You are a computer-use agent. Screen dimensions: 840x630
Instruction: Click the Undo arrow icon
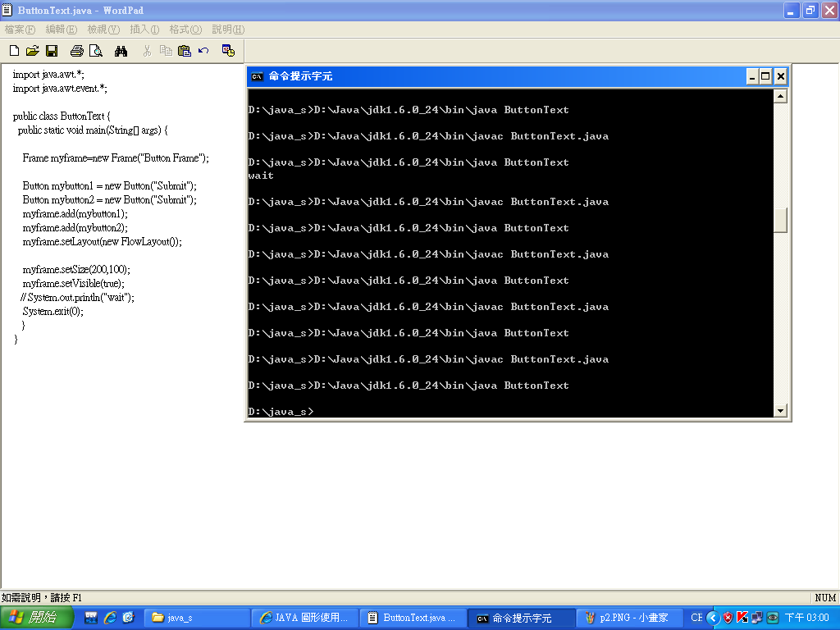203,51
